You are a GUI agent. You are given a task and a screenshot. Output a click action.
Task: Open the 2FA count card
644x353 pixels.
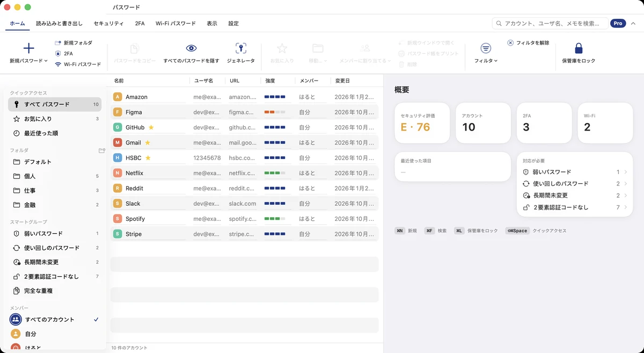(x=544, y=123)
